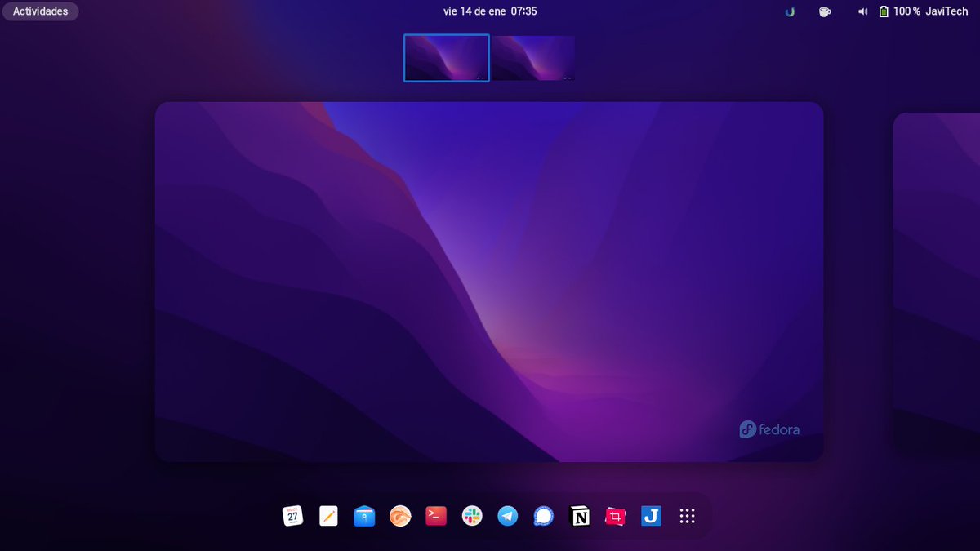This screenshot has width=980, height=551.
Task: Switch to the second workspace thumbnail
Action: (x=533, y=58)
